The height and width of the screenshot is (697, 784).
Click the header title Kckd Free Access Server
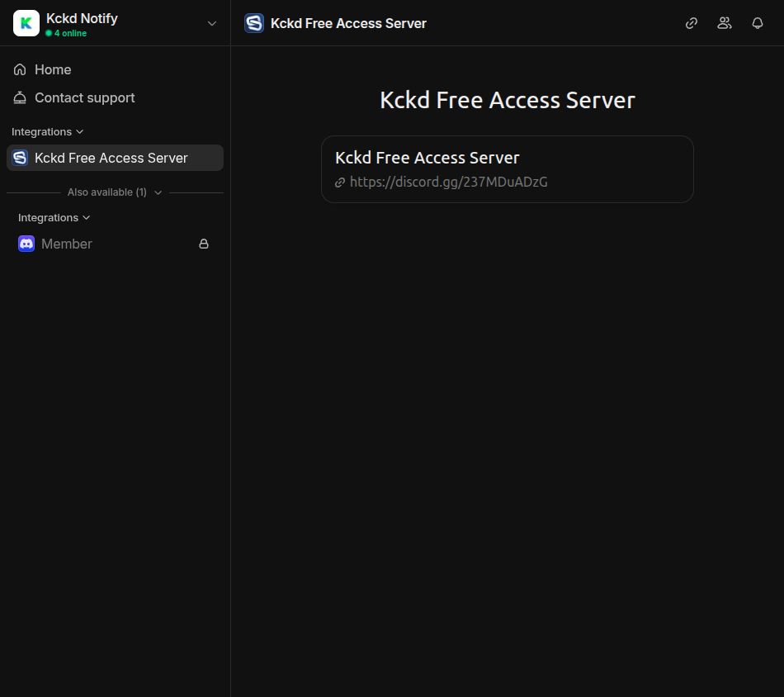[x=348, y=23]
